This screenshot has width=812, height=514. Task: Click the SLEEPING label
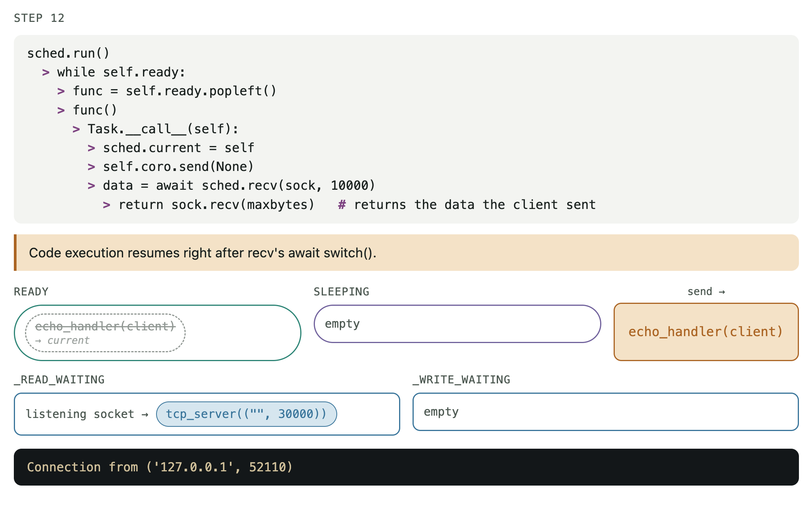[341, 292]
